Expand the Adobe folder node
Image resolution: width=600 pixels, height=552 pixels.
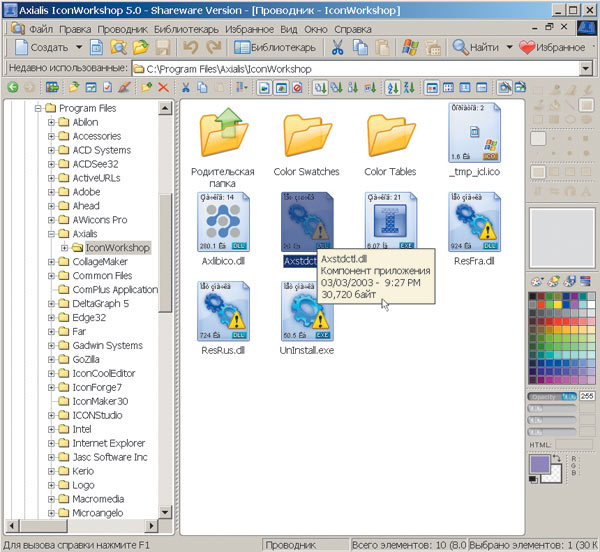(51, 192)
